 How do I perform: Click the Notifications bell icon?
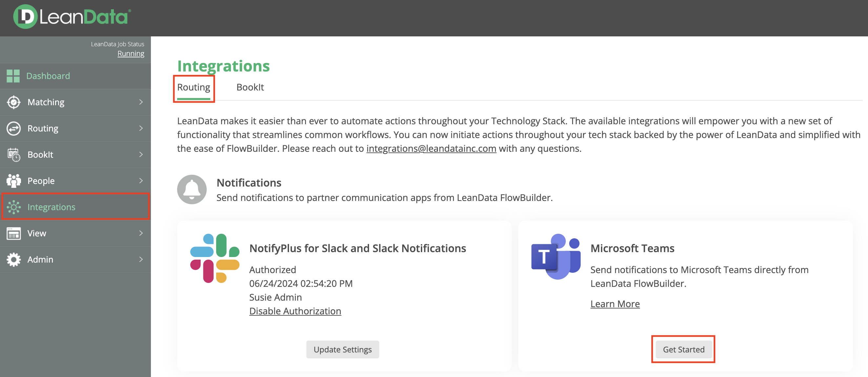[192, 189]
